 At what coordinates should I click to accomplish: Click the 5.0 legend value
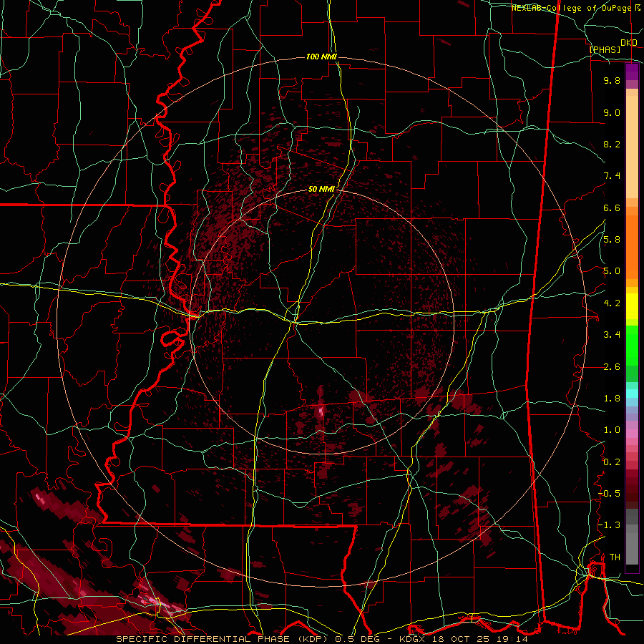click(x=612, y=271)
